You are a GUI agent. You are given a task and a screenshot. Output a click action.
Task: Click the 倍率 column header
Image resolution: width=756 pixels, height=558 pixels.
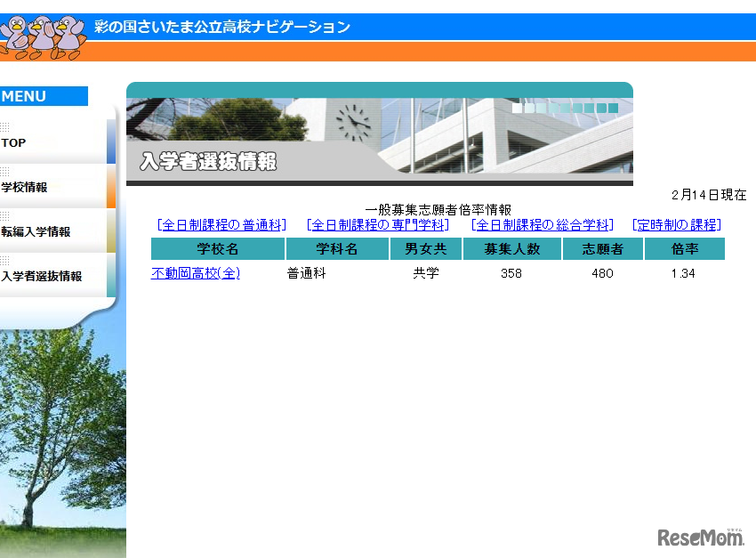685,249
